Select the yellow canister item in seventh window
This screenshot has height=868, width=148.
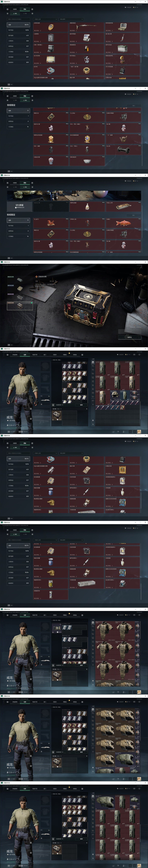[51, 584]
